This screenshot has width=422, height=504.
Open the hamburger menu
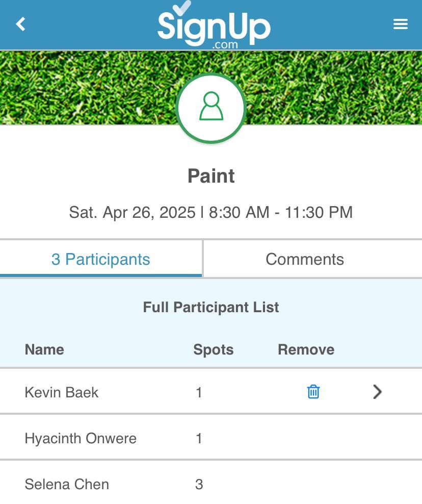(x=401, y=24)
